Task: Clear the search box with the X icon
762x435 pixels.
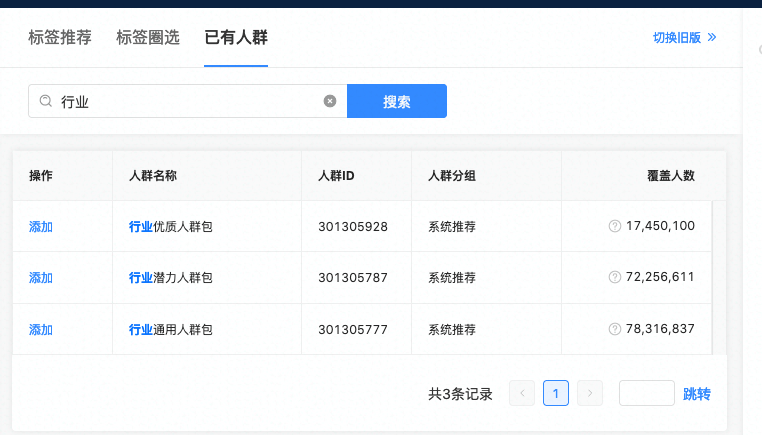Action: (329, 101)
